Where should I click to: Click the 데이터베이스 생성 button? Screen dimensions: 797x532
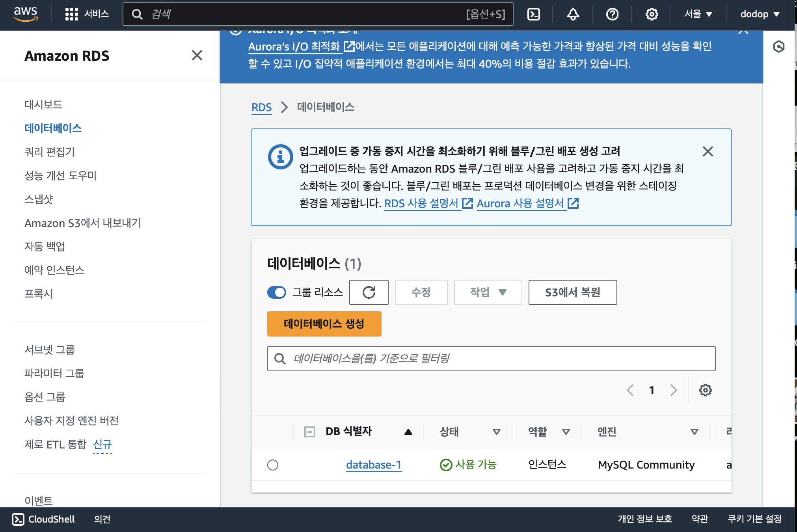pos(324,324)
